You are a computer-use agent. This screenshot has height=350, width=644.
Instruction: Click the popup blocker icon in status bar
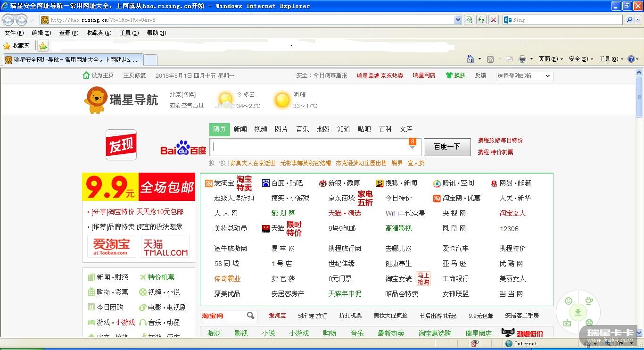tap(475, 343)
